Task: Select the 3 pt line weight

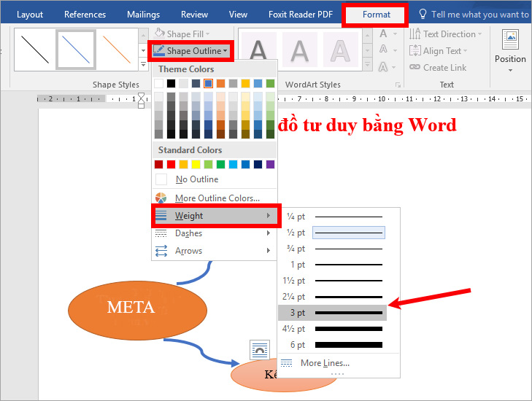Action: coord(332,313)
